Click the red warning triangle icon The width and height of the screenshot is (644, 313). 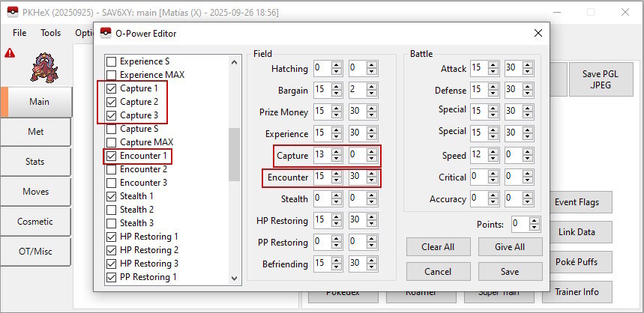(10, 53)
